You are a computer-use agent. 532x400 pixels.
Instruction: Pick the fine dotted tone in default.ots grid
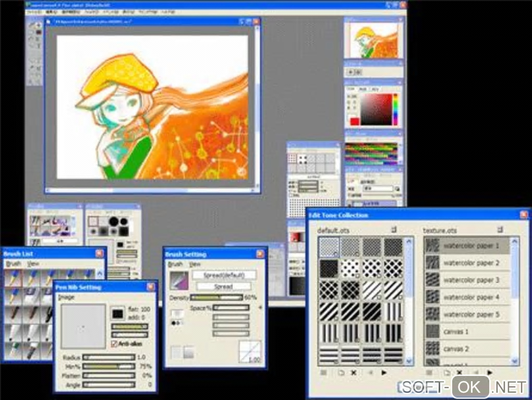tap(329, 247)
